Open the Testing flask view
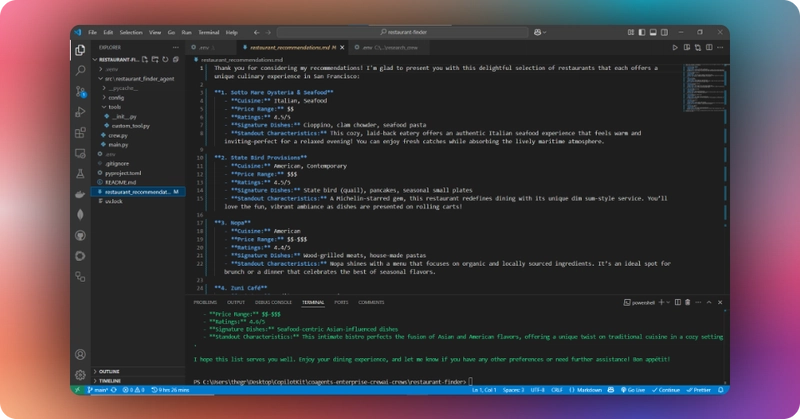 point(80,174)
